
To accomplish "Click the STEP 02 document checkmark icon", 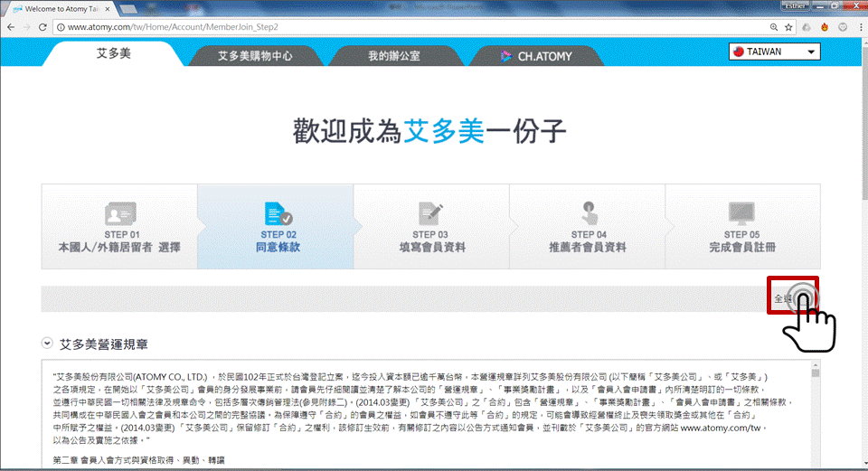I will point(278,213).
